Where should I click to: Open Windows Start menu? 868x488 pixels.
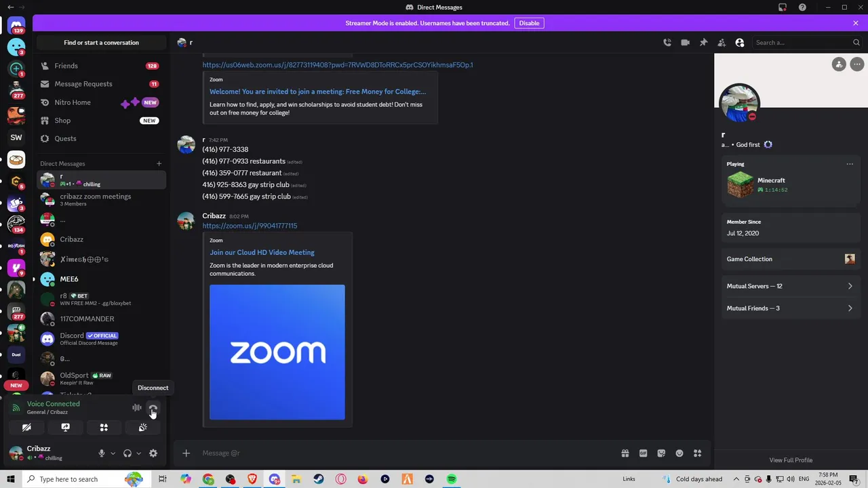[x=10, y=479]
